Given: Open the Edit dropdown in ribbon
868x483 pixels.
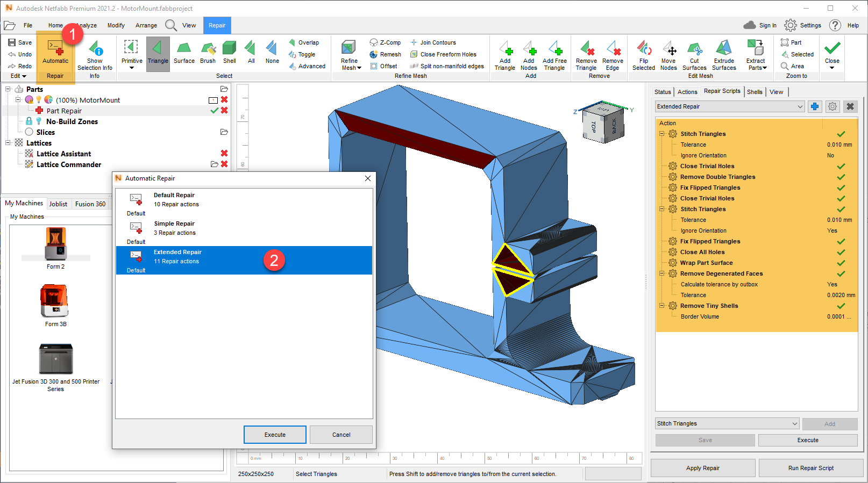Looking at the screenshot, I should 18,76.
